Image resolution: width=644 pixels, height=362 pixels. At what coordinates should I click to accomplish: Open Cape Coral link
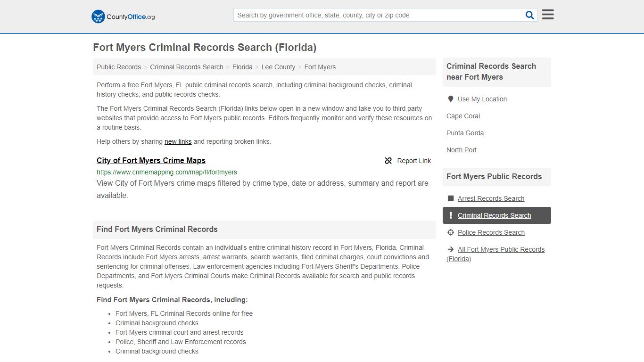click(x=463, y=116)
